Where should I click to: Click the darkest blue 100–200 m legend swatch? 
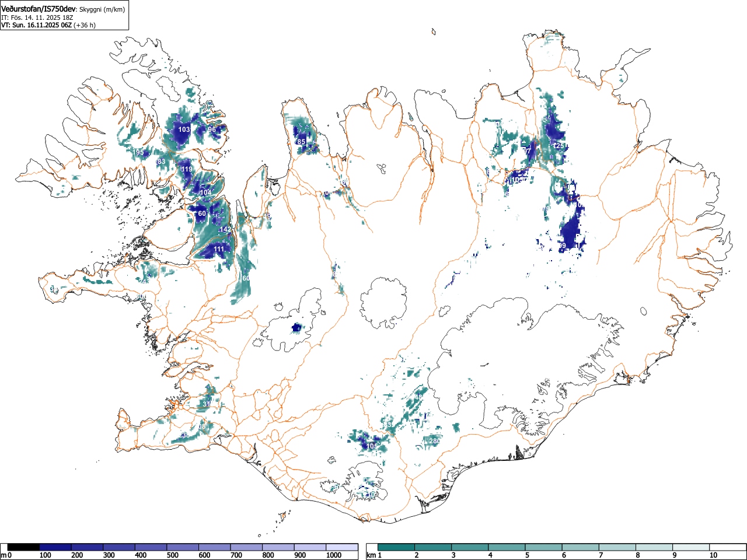click(x=55, y=547)
